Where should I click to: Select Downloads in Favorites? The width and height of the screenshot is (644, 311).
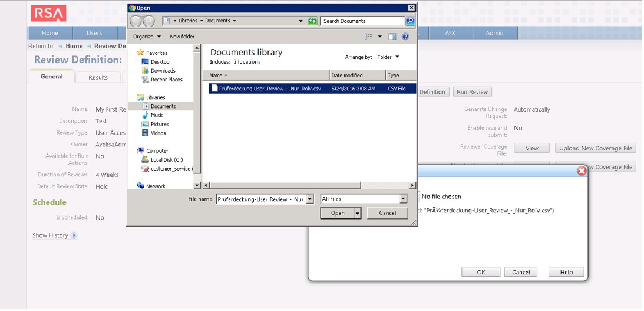click(163, 71)
